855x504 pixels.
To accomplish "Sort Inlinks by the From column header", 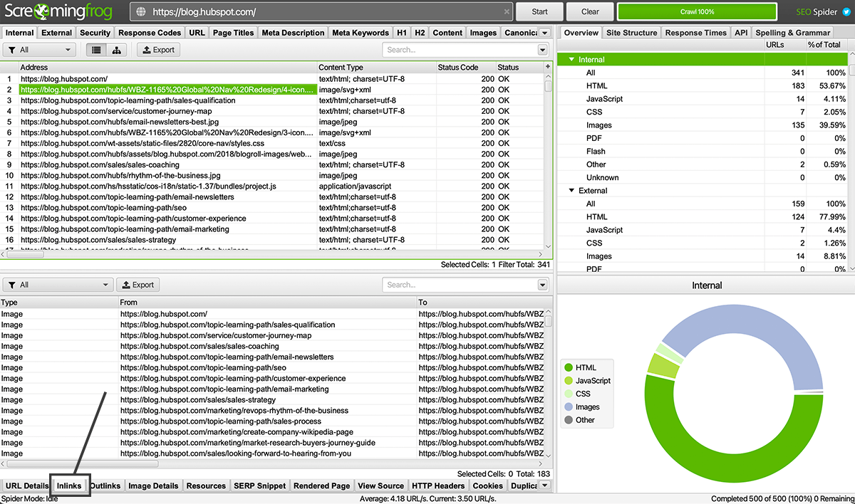I will (x=267, y=303).
